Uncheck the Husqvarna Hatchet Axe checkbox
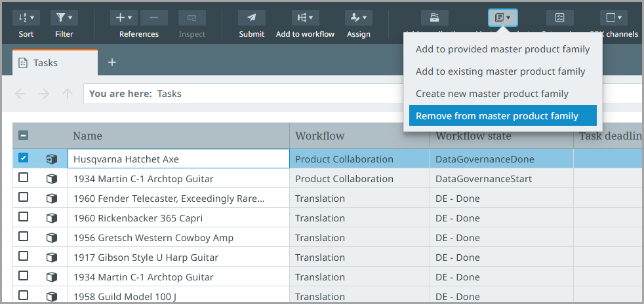Screen dimensions: 644x304 point(24,159)
